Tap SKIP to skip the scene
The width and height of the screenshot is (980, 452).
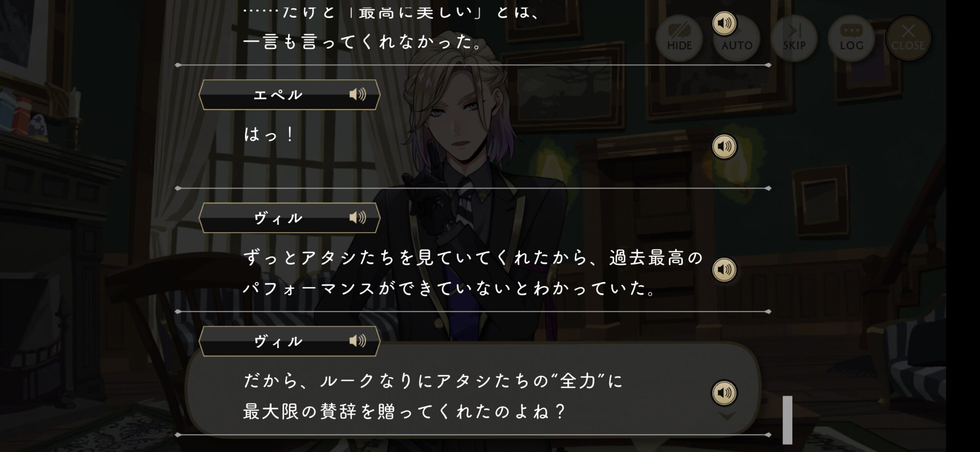tap(794, 38)
